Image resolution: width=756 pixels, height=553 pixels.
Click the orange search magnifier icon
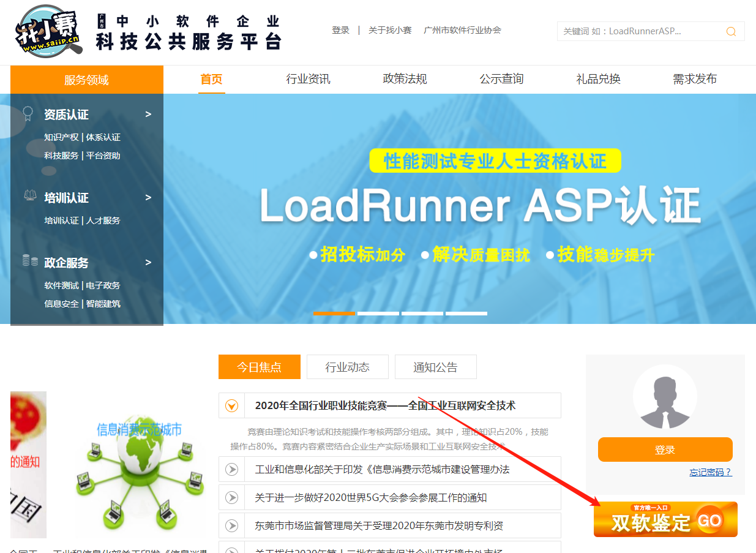coord(731,31)
